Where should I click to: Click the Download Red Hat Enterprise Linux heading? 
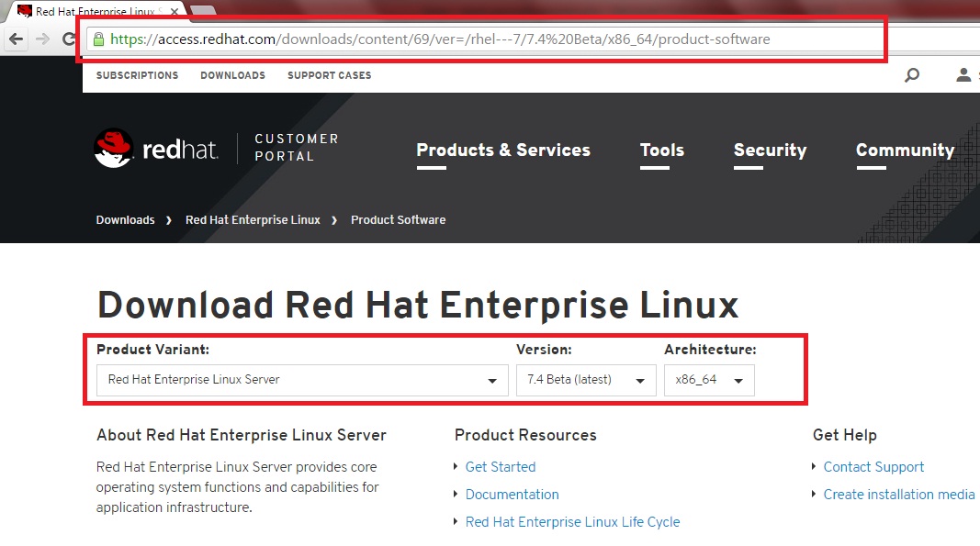(x=418, y=305)
